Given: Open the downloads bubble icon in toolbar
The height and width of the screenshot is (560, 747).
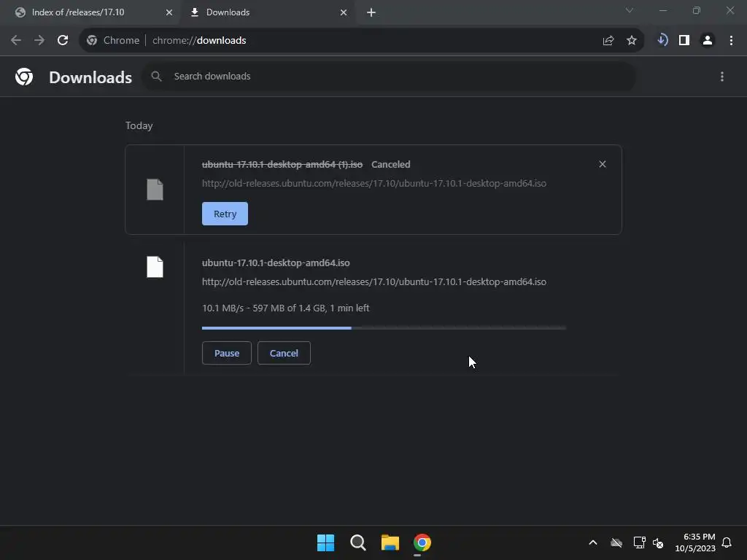Looking at the screenshot, I should pyautogui.click(x=662, y=41).
